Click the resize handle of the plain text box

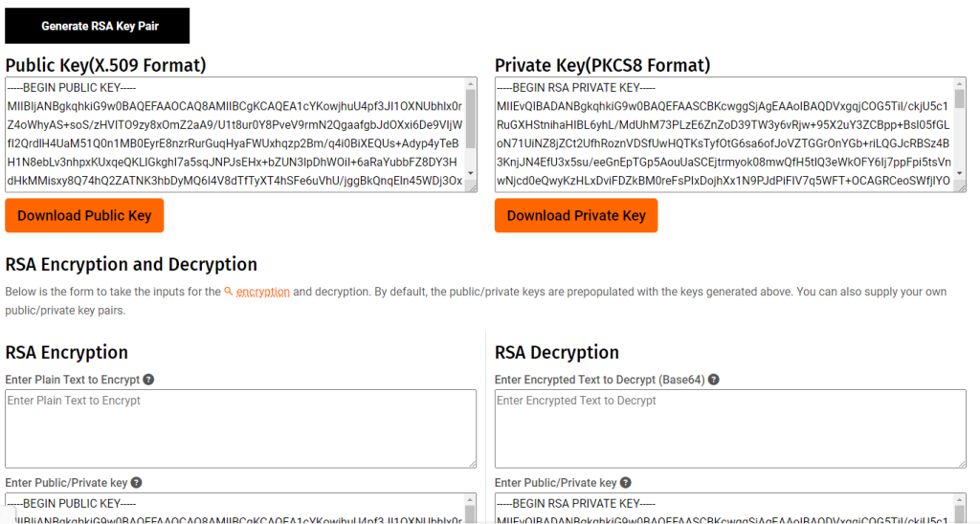click(x=471, y=463)
